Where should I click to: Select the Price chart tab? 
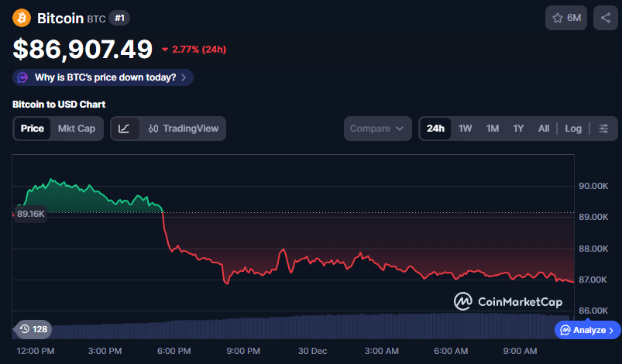coord(32,129)
